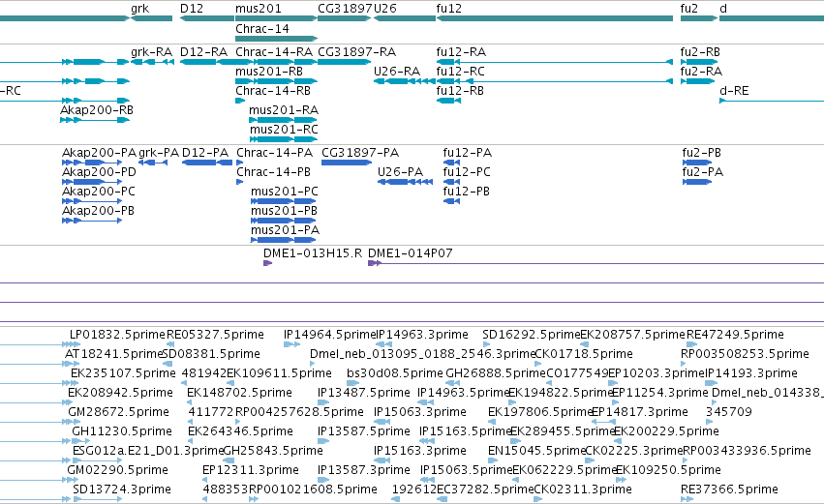Click the Chrac-14 gene label

click(262, 29)
